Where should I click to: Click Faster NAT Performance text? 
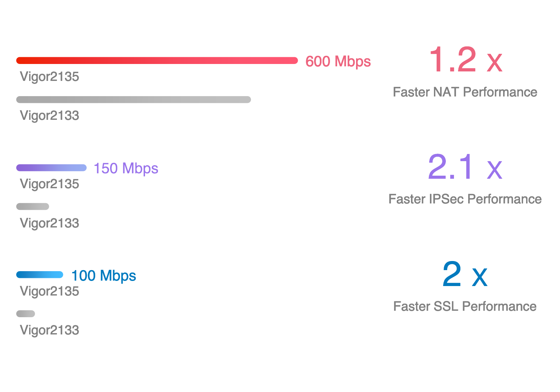[x=465, y=92]
